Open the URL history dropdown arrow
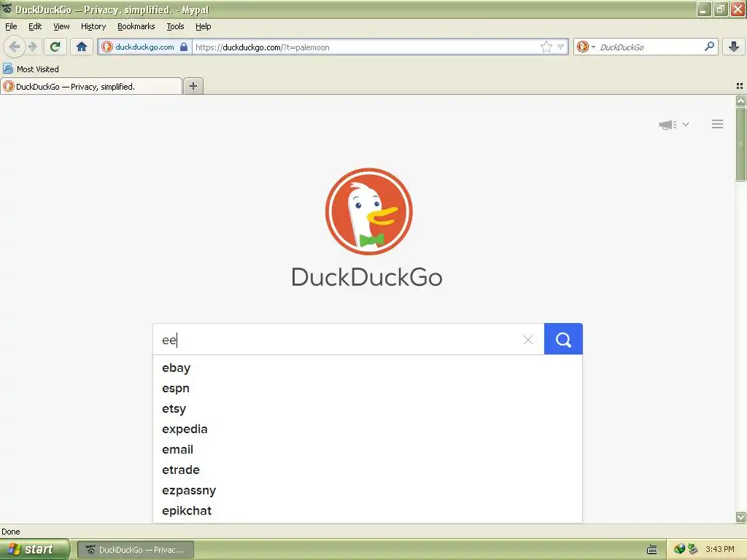This screenshot has width=747, height=560. tap(561, 47)
